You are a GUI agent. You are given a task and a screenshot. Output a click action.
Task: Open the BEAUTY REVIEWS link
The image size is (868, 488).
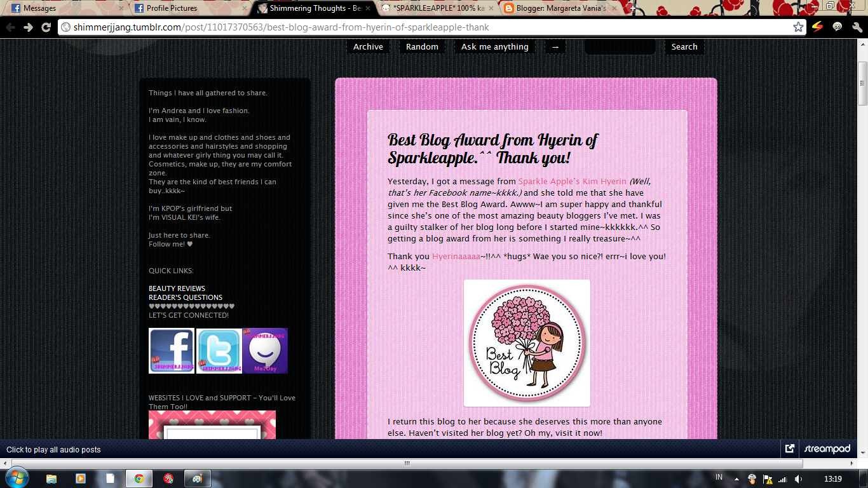tap(177, 288)
